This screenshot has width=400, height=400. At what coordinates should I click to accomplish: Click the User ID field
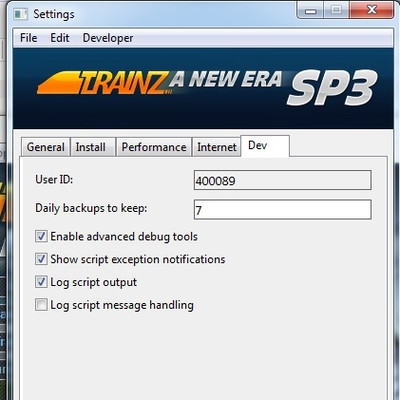(x=282, y=180)
